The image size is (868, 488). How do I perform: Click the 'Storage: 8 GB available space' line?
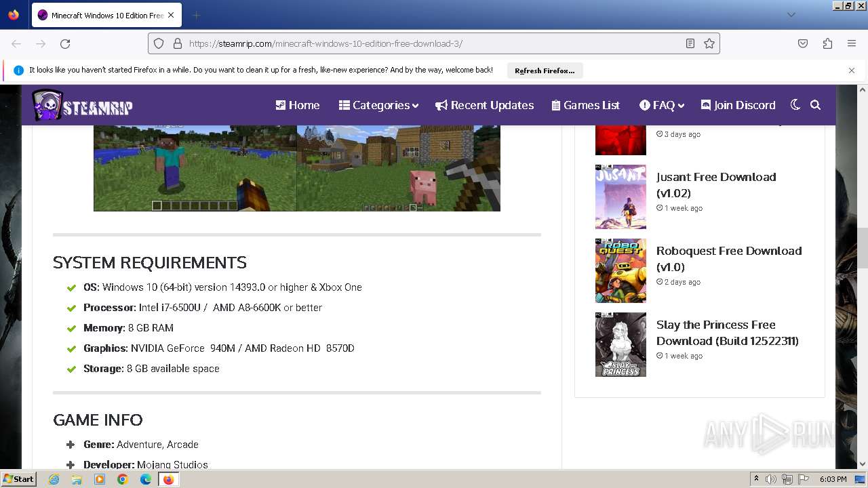click(x=151, y=369)
